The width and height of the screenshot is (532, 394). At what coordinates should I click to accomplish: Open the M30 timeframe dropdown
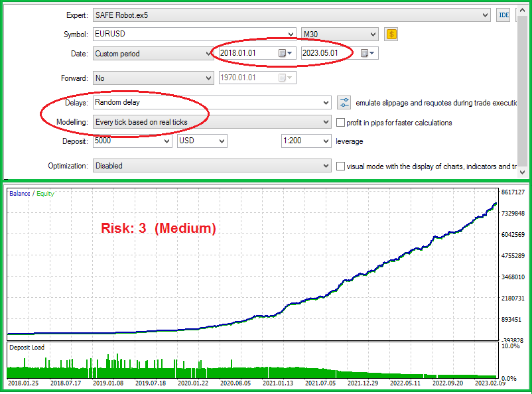[x=373, y=34]
